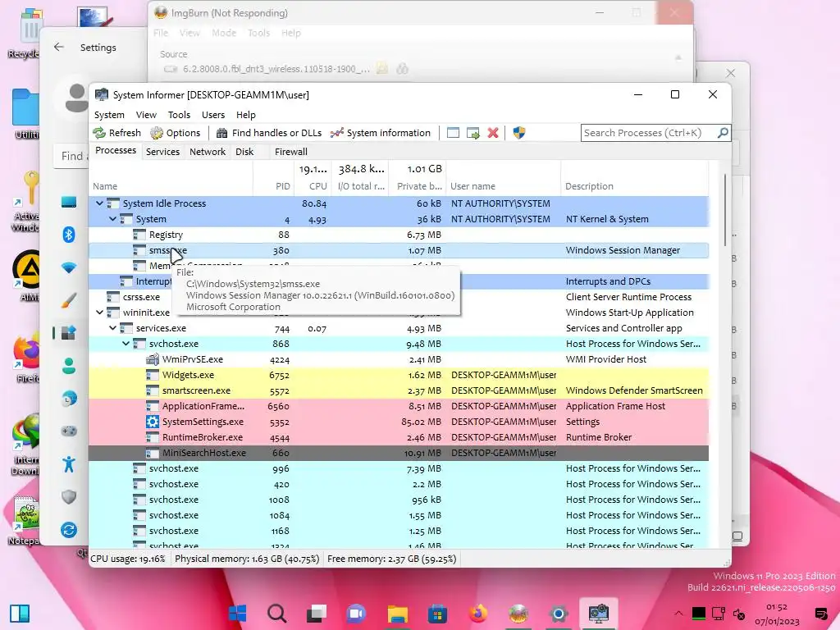Select the Processes tab
Screen dimensions: 840x630
click(x=116, y=151)
